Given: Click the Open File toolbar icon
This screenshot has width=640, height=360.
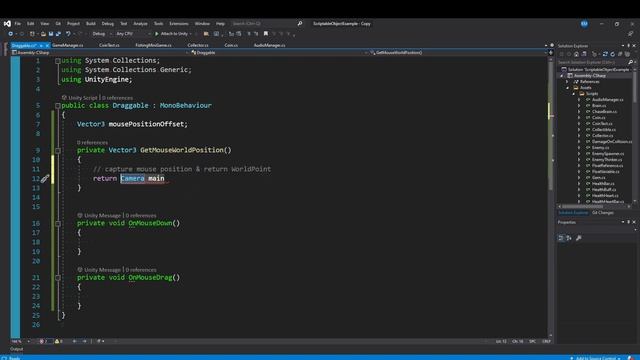Looking at the screenshot, I should pos(43,34).
